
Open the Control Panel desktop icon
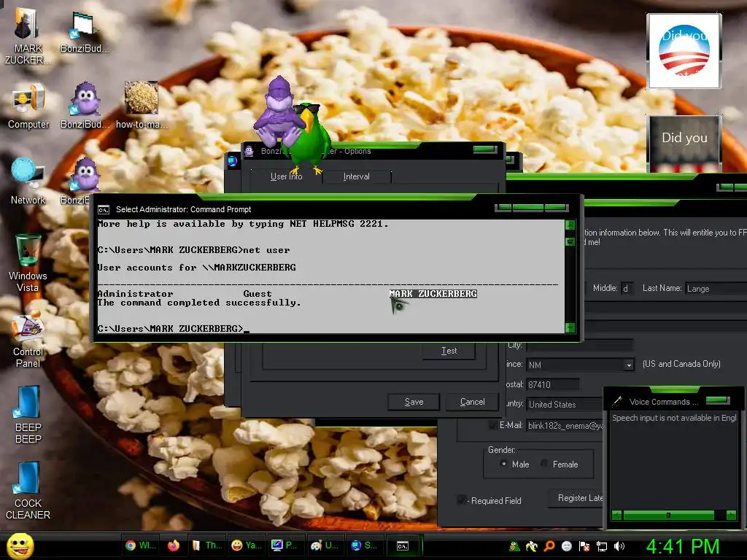tap(28, 339)
